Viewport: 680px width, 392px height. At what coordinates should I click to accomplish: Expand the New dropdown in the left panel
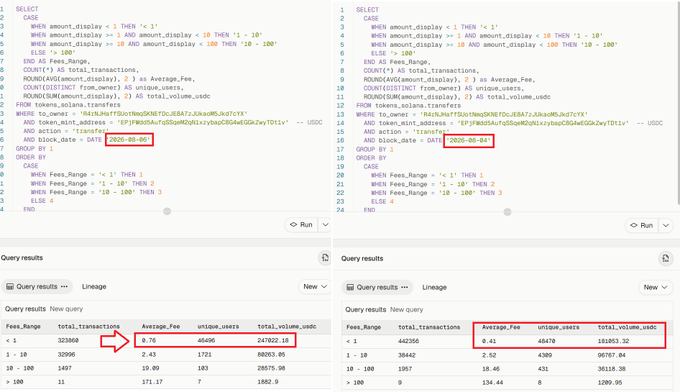tap(315, 287)
